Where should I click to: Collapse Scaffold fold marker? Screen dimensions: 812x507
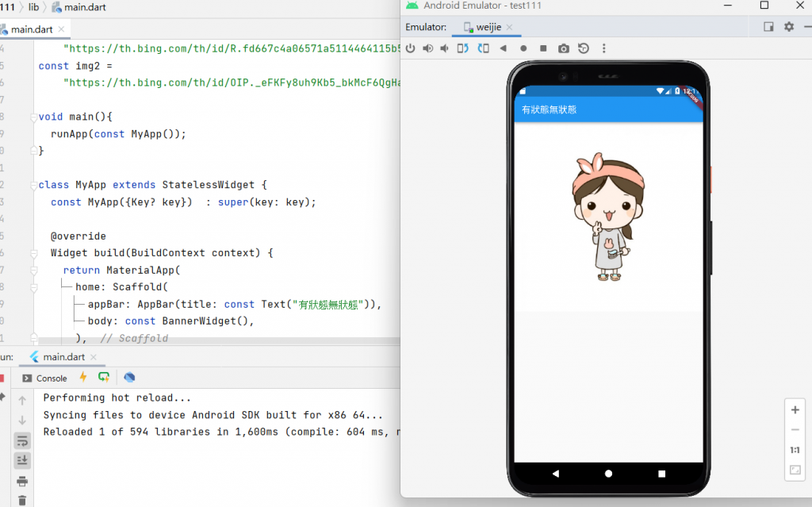33,287
